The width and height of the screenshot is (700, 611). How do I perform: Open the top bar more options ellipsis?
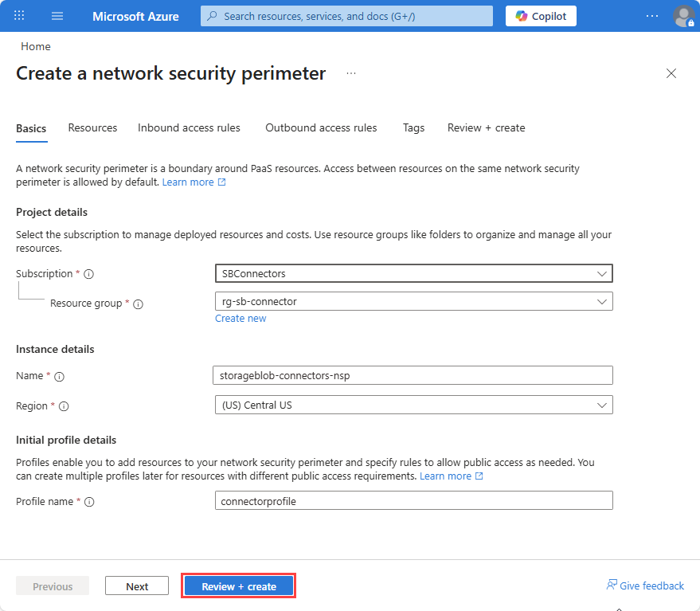(651, 16)
